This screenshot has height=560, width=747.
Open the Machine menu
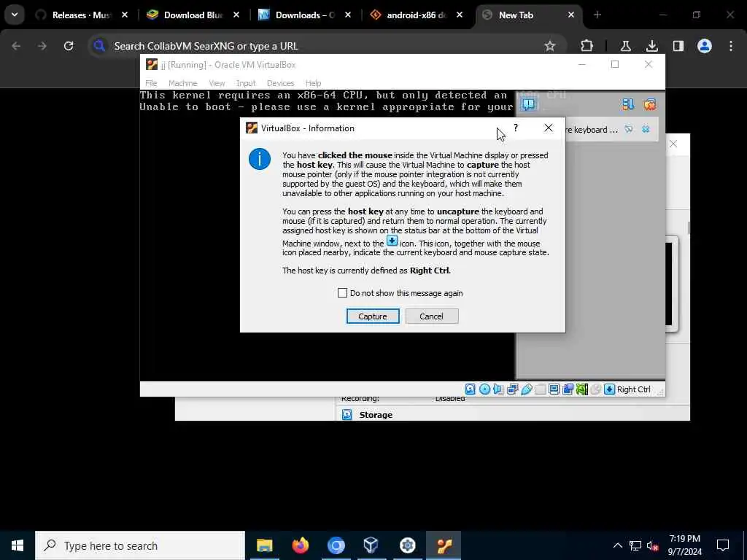(x=183, y=83)
